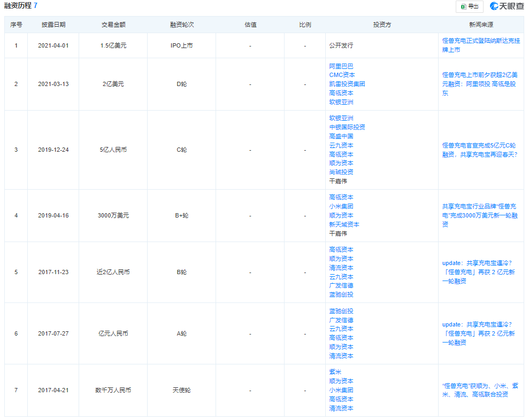Click 公开发行 in the IPO row
The height and width of the screenshot is (420, 529).
[341, 45]
